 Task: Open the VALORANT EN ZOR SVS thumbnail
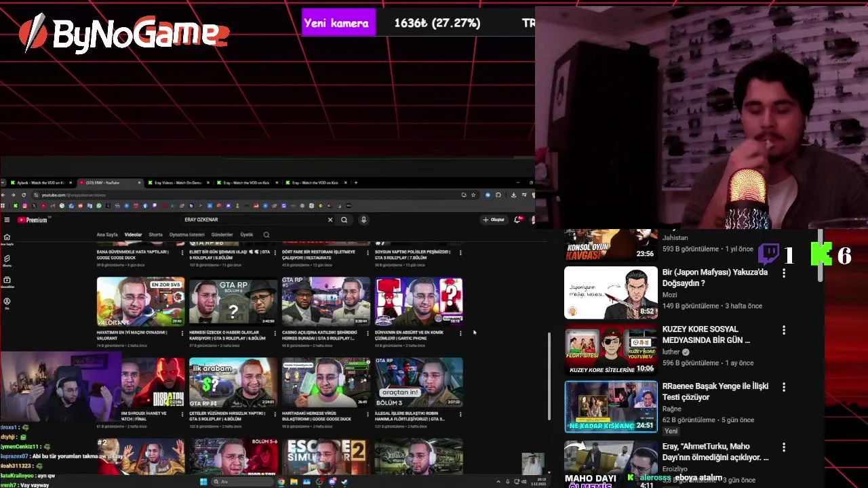coord(140,302)
